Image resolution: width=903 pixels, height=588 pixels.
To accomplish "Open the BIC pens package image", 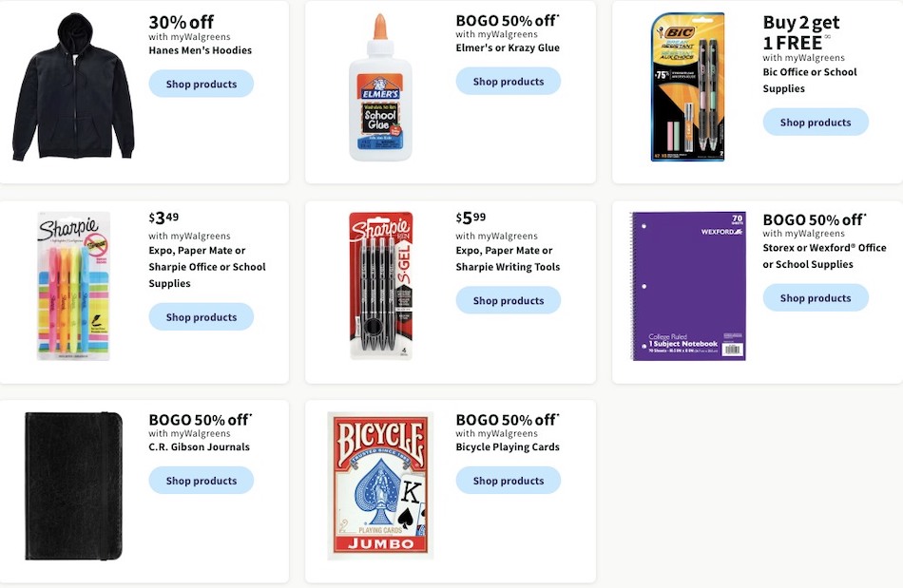I will [688, 88].
